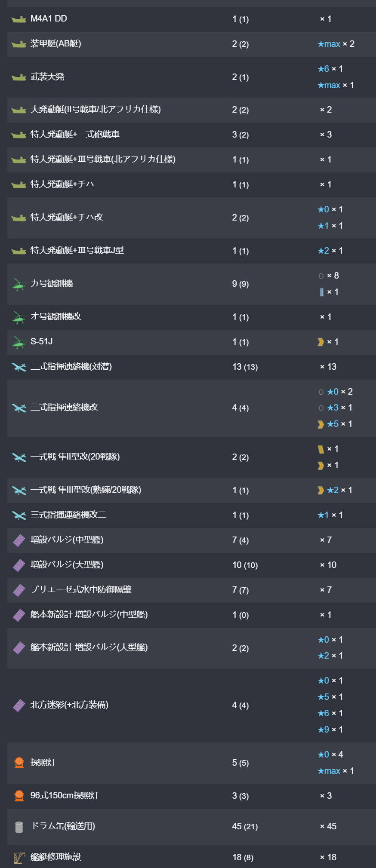Viewport: 376px width, 868px height.
Task: Select the 装甲艇(AB艇) equipment name
Action: (55, 44)
